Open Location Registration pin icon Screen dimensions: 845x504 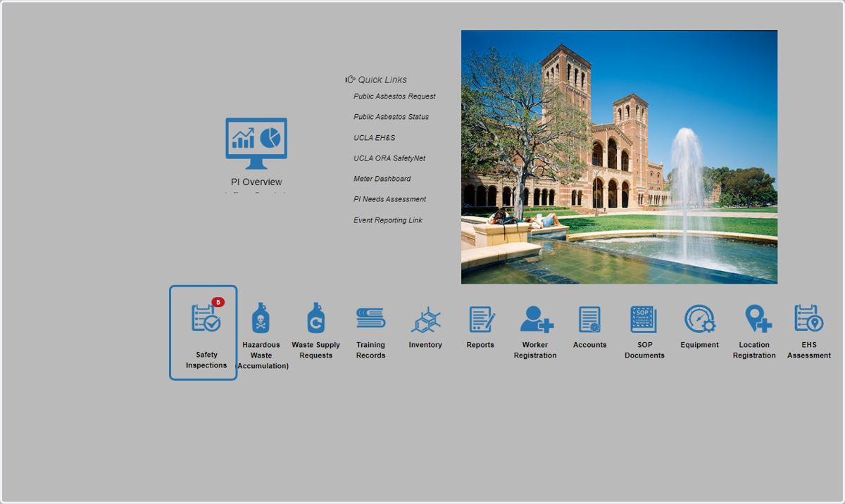(x=758, y=319)
